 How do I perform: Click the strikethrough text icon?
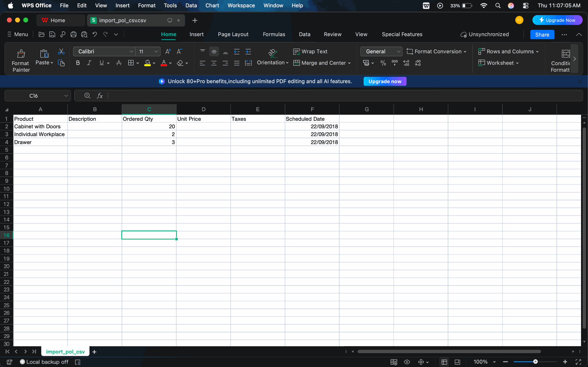click(x=119, y=63)
